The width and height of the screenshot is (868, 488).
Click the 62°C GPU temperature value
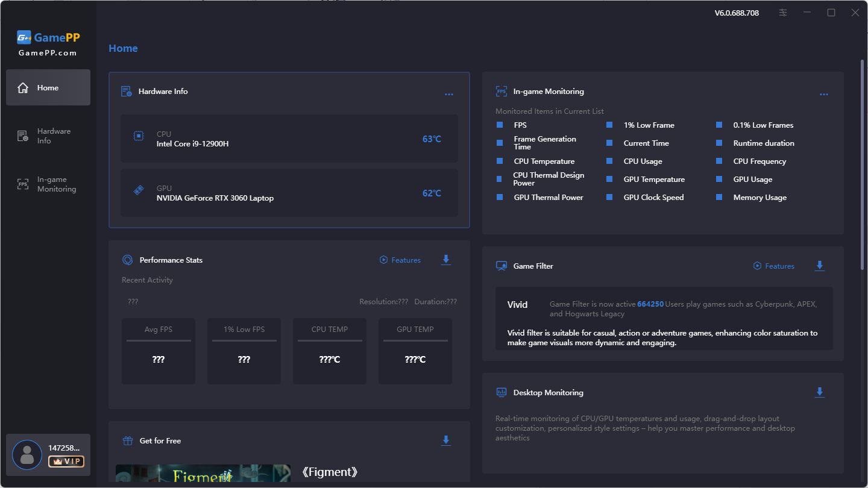432,193
